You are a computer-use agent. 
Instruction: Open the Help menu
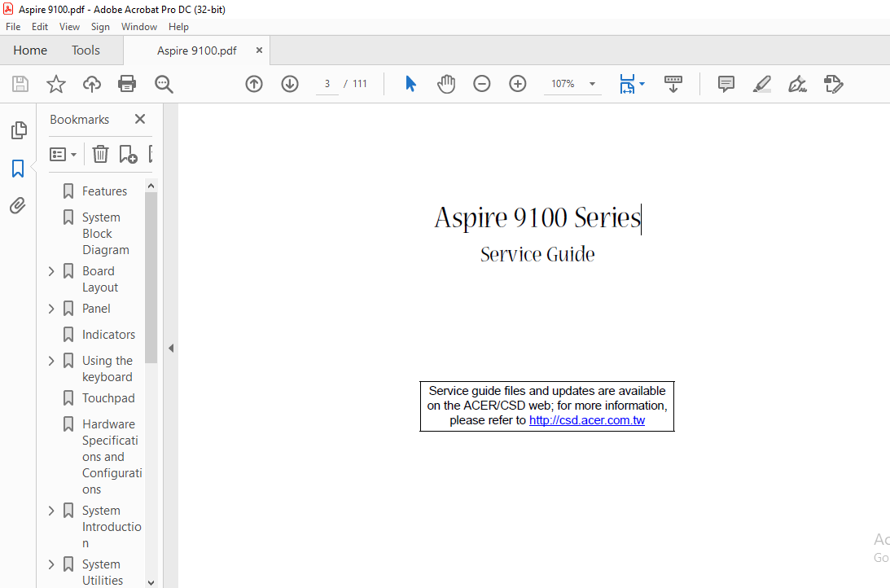click(178, 27)
